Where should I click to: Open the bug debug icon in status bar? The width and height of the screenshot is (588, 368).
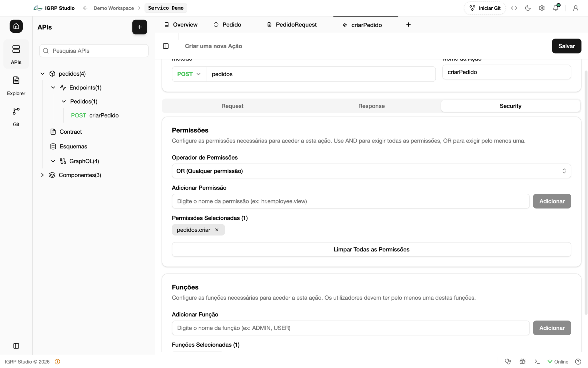[522, 362]
